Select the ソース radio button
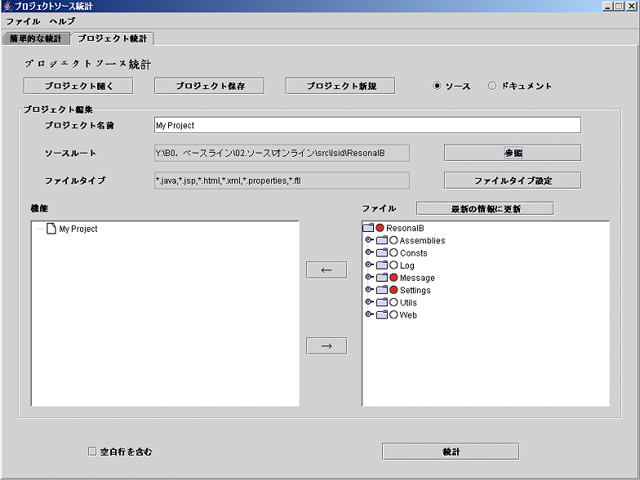 coord(437,86)
